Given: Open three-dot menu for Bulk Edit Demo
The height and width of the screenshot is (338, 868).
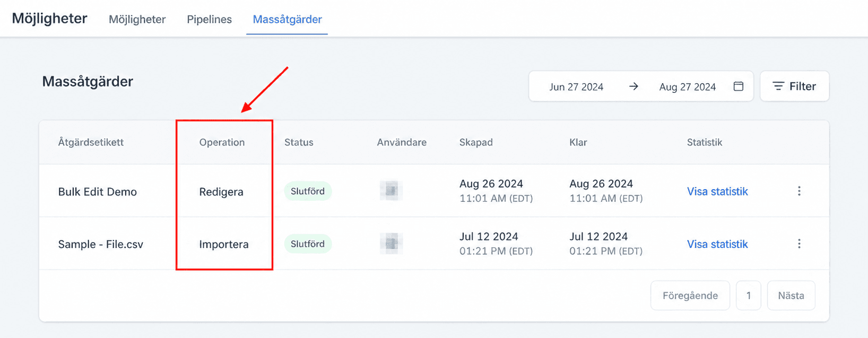Looking at the screenshot, I should pyautogui.click(x=799, y=191).
